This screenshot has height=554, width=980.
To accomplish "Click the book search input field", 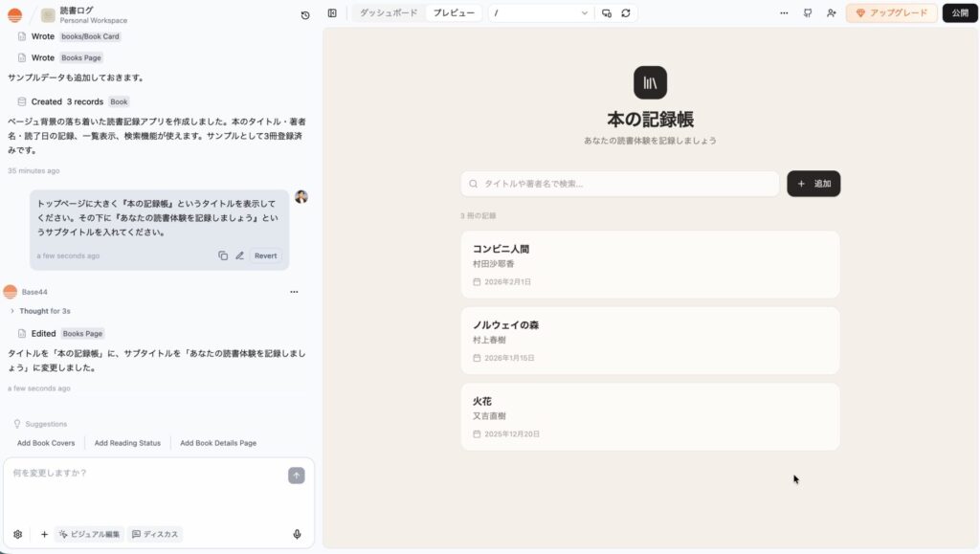I will click(x=620, y=184).
